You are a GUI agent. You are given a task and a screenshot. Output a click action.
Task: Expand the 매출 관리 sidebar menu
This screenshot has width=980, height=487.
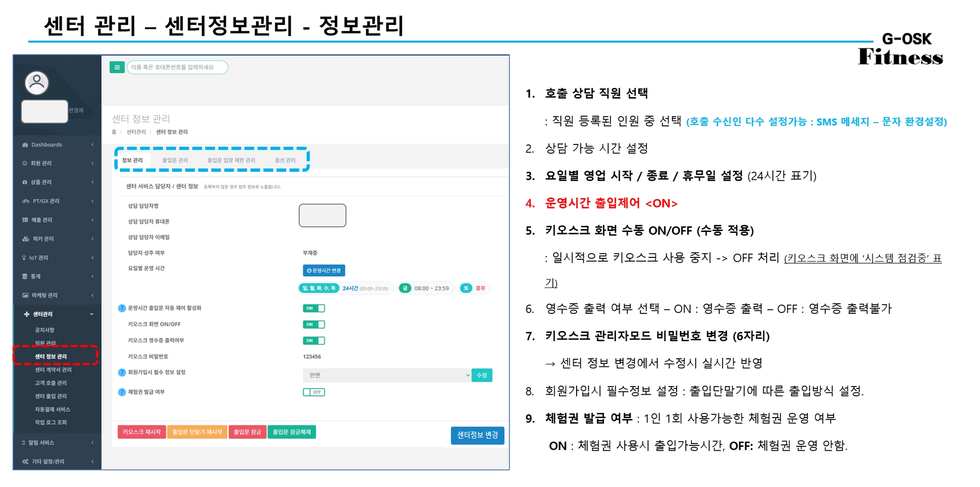[x=57, y=220]
